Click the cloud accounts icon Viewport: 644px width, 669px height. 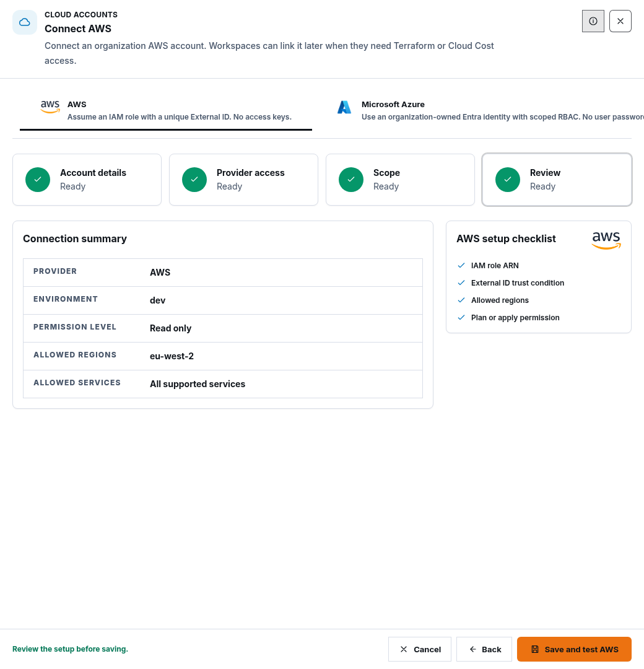pos(25,22)
